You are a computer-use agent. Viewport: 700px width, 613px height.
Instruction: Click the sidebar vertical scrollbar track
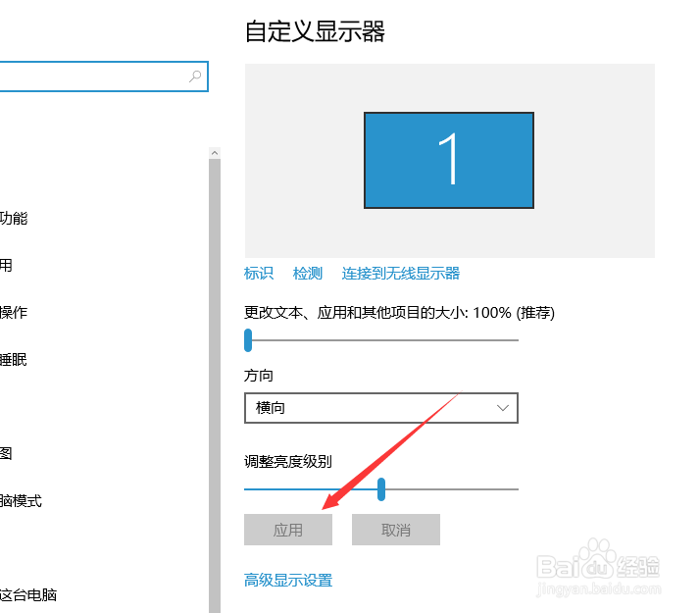tap(215, 385)
